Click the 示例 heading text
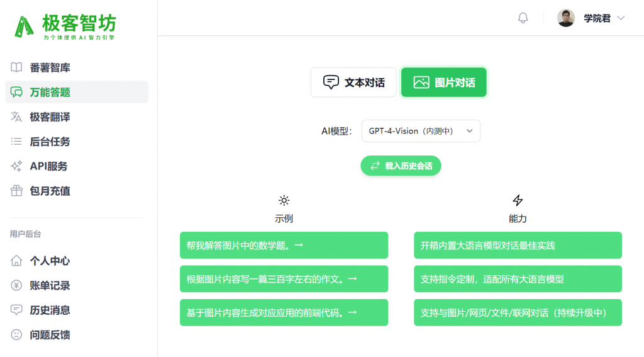The image size is (644, 357). coord(284,218)
